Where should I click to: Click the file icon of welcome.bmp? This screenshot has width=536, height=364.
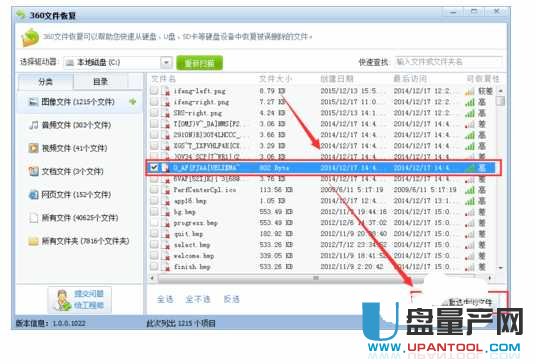[165, 256]
